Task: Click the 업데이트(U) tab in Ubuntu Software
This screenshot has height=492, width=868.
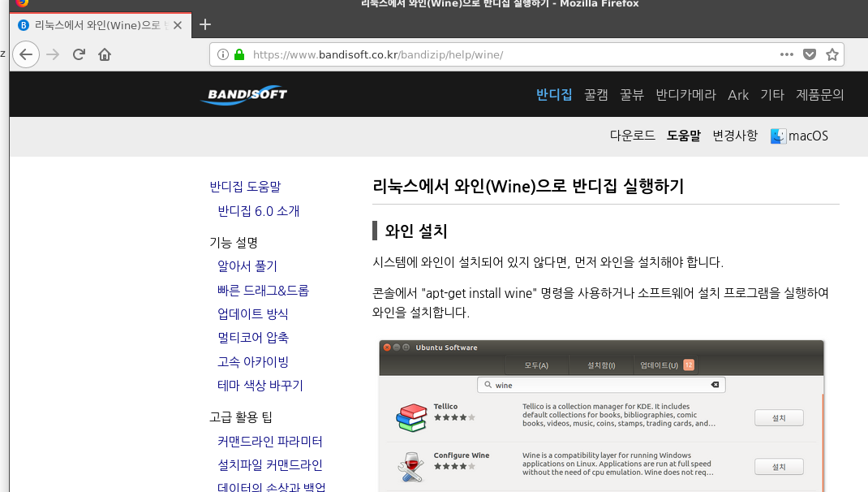Action: 666,365
